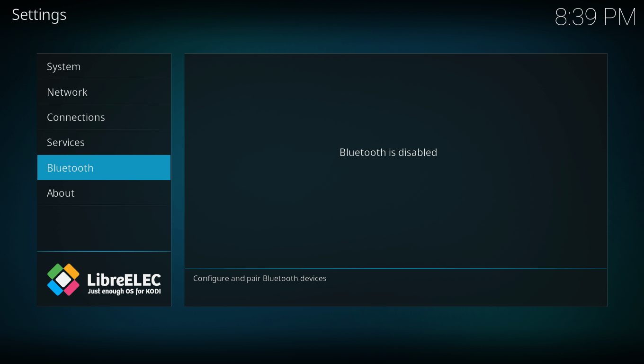
Task: Click the pink tile in LibreELEC logo
Action: pos(72,288)
